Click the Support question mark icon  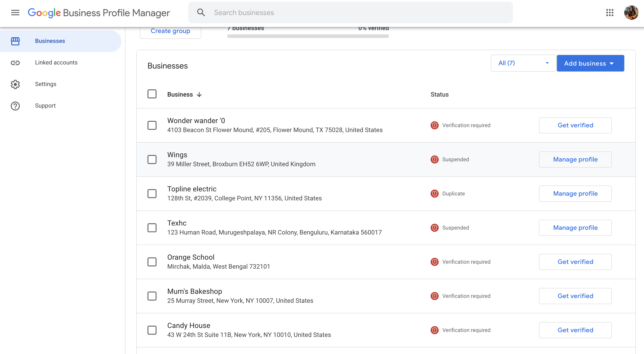click(15, 106)
